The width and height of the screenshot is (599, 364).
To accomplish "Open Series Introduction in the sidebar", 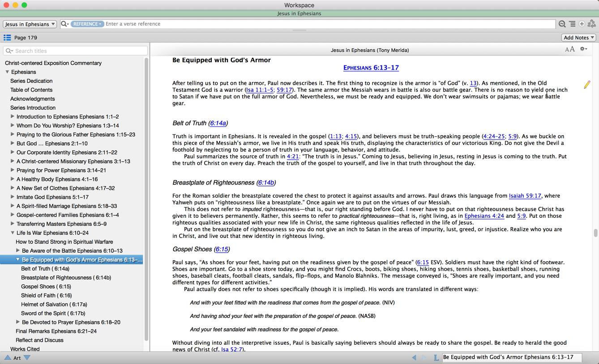I will 33,108.
